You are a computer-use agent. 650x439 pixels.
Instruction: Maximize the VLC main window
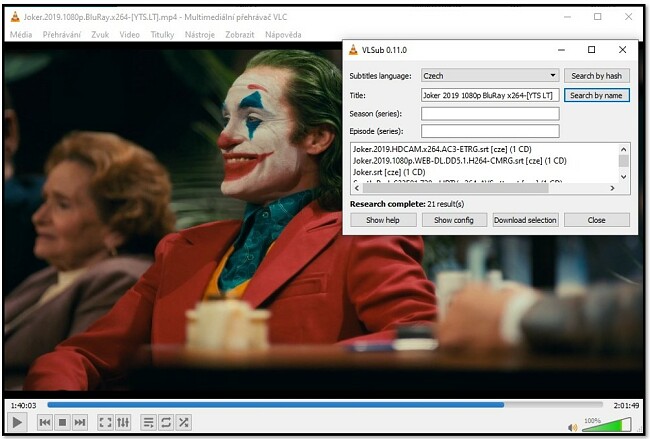tap(598, 17)
